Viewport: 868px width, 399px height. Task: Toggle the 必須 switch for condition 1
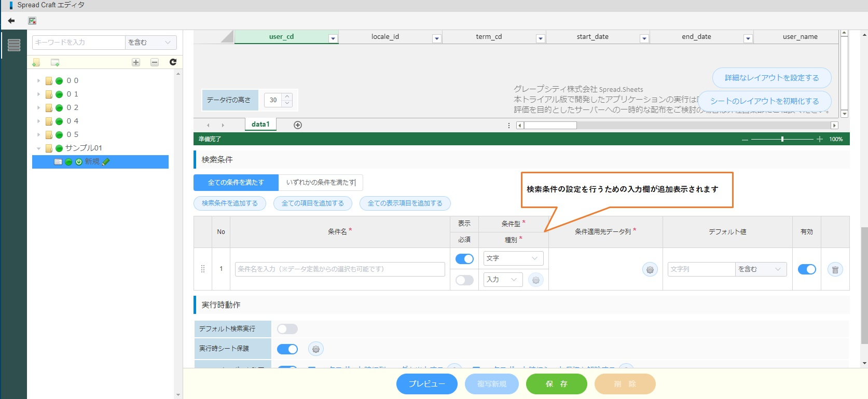click(x=464, y=280)
